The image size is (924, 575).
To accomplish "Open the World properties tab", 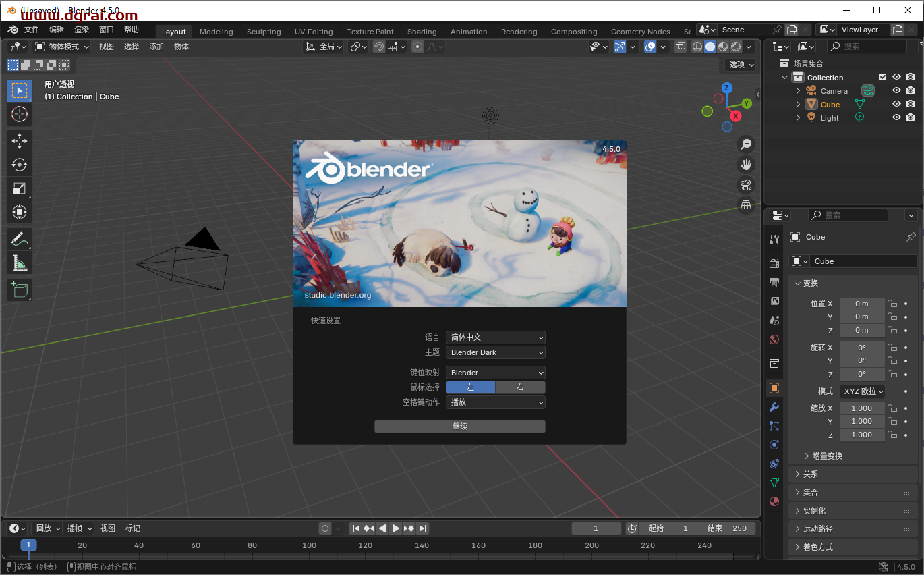I will (774, 339).
